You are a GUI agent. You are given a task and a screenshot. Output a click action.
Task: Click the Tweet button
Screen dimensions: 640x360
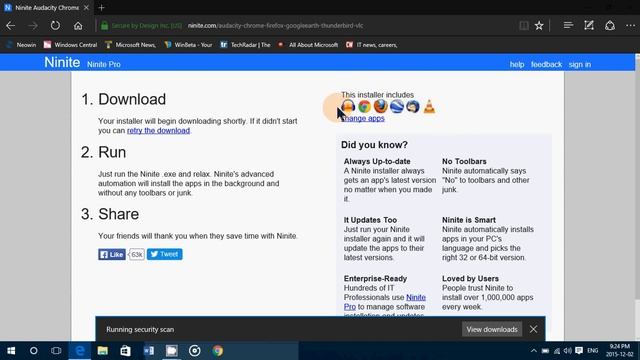(164, 254)
